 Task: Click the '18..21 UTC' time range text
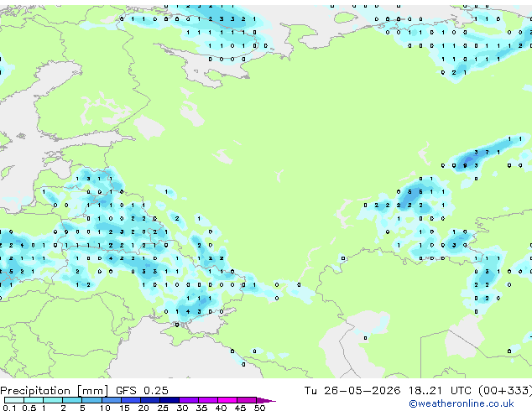click(x=440, y=391)
